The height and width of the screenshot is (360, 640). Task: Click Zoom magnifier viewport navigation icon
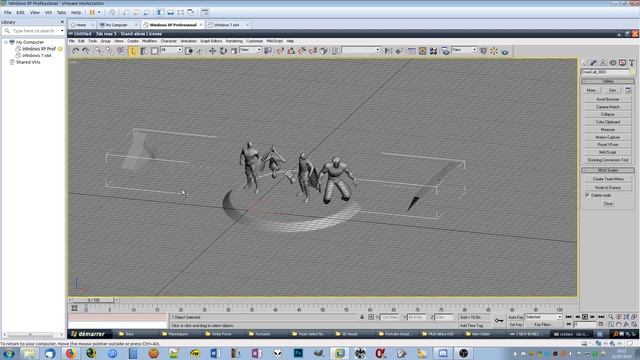[x=611, y=317]
